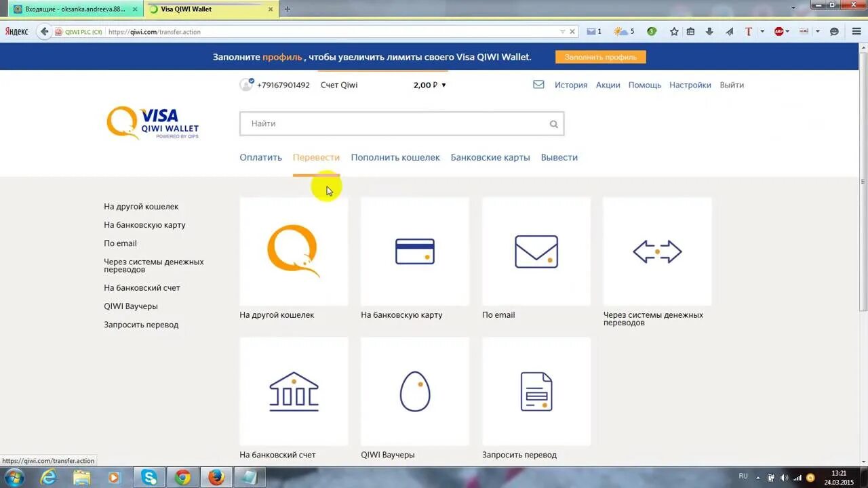Open the Акции link
This screenshot has width=868, height=488.
click(608, 85)
